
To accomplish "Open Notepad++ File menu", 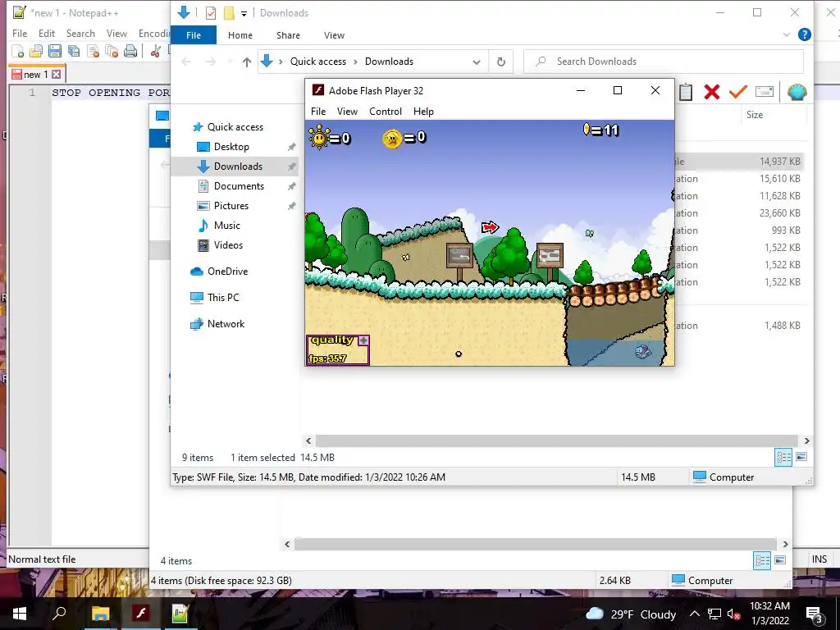I will (x=20, y=33).
